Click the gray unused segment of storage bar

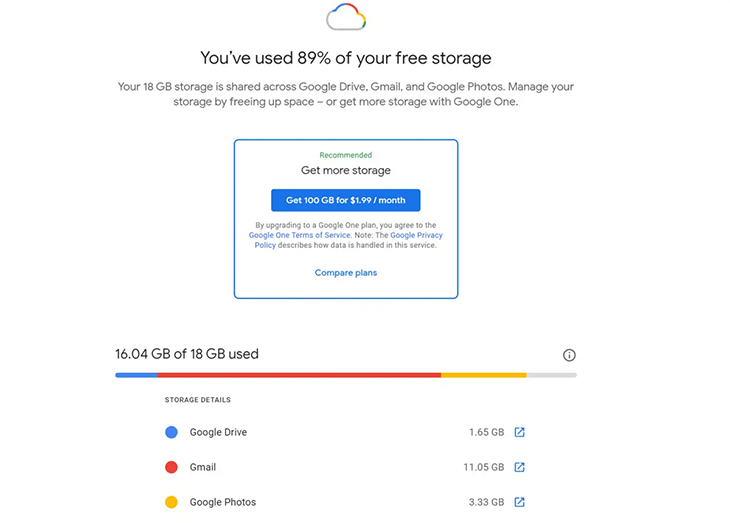[x=552, y=375]
